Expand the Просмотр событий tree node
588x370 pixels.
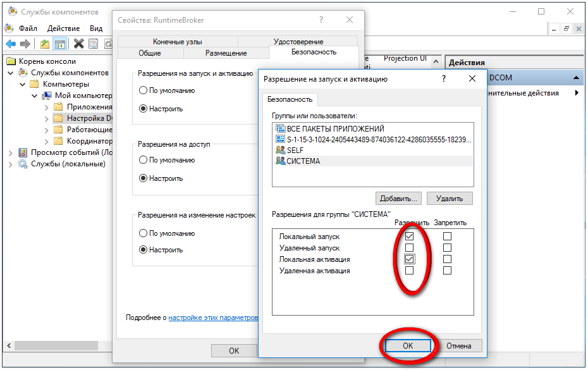pos(11,152)
